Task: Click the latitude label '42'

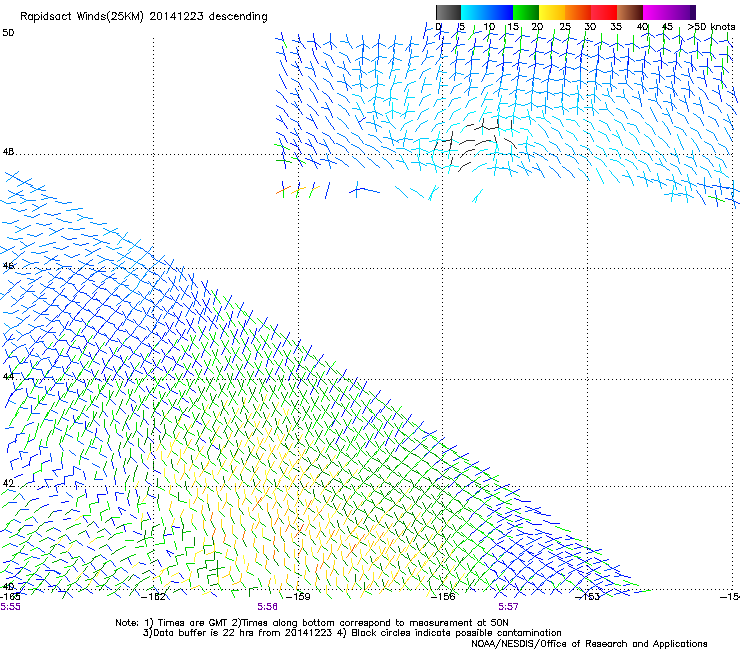Action: 8,483
